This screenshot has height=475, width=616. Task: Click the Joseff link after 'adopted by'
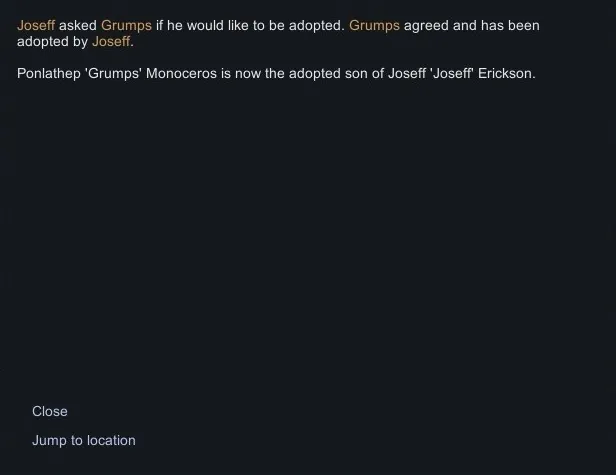pyautogui.click(x=111, y=42)
